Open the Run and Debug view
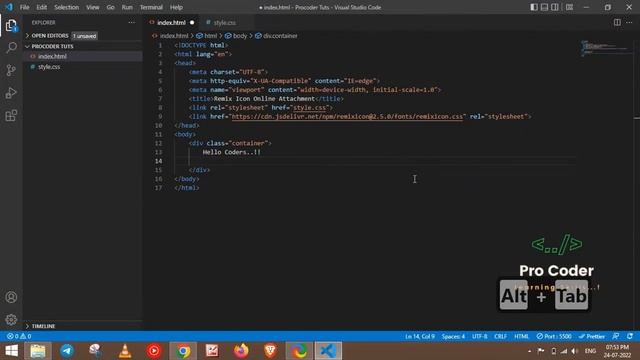The image size is (640, 360). pyautogui.click(x=11, y=93)
